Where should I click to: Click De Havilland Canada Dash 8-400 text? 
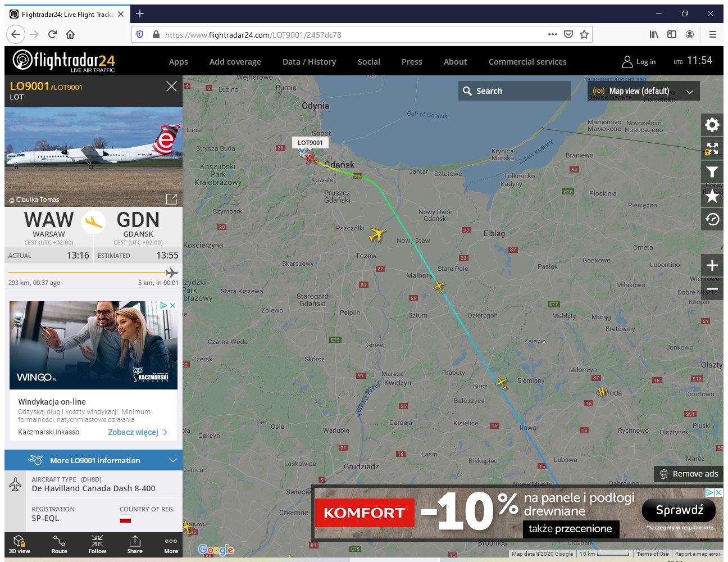(93, 488)
